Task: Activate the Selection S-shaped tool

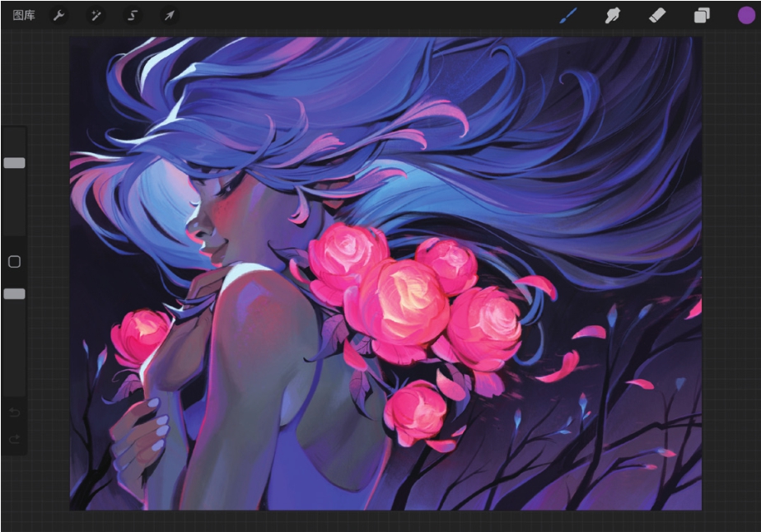Action: pos(133,16)
